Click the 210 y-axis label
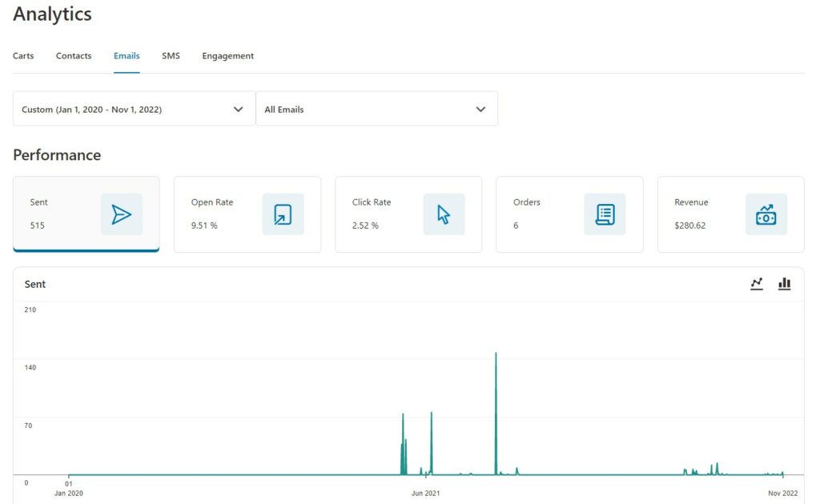Viewport: 820px width, 504px height. 30,310
